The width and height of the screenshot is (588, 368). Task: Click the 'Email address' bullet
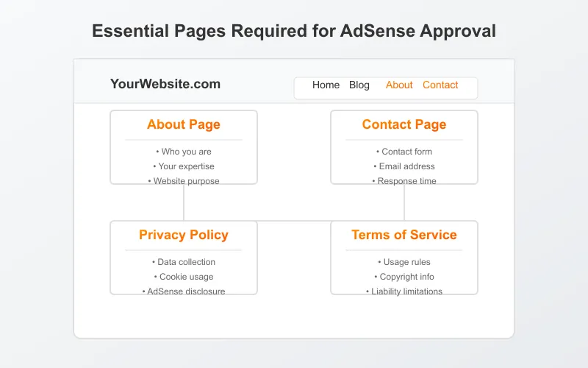[x=404, y=166]
